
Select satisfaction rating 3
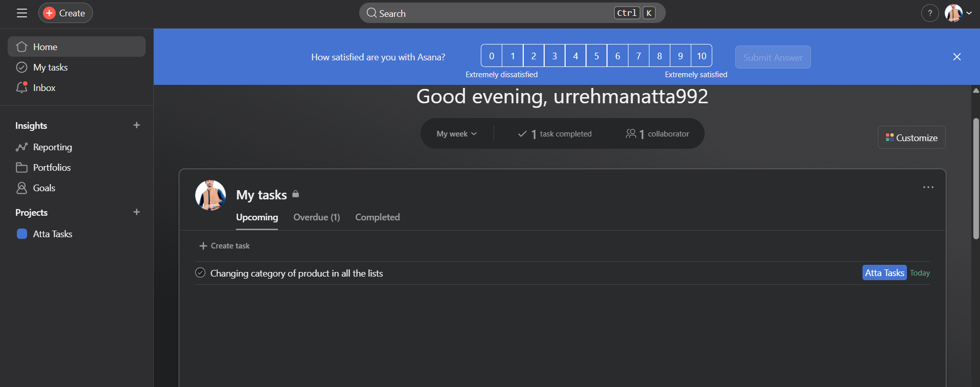pos(554,56)
